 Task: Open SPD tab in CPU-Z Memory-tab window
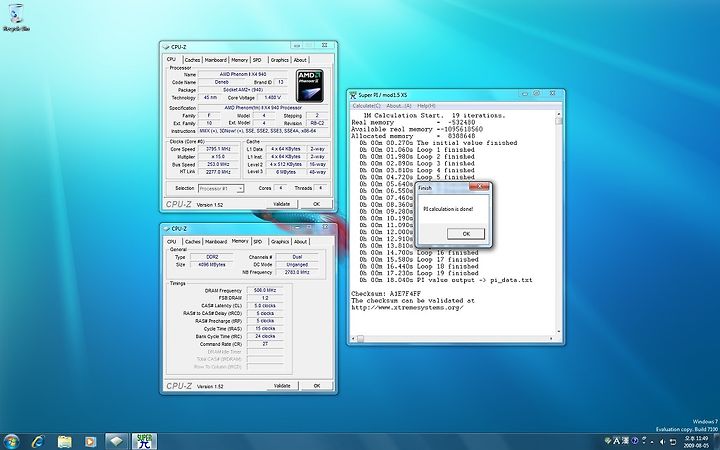click(x=258, y=242)
